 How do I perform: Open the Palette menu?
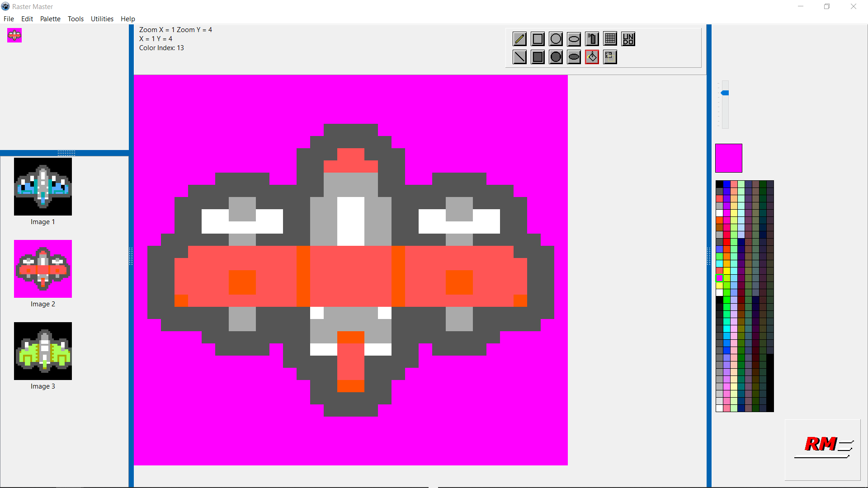(x=50, y=19)
